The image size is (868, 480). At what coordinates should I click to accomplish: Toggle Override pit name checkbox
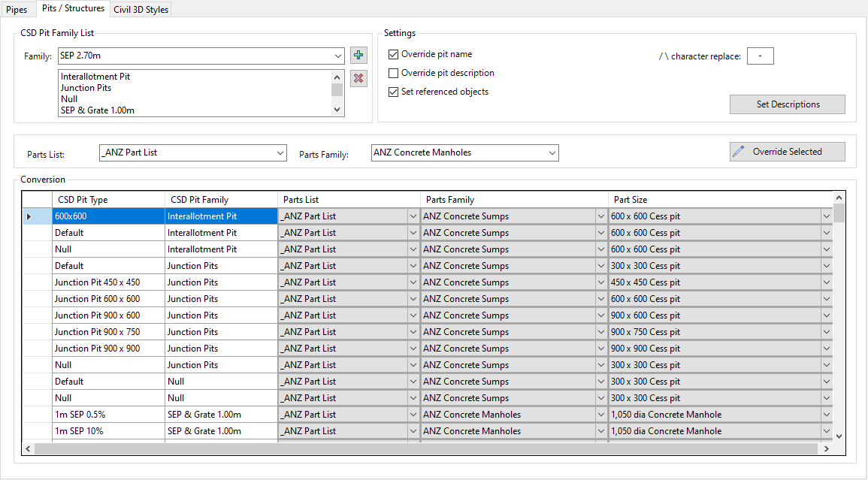click(394, 54)
